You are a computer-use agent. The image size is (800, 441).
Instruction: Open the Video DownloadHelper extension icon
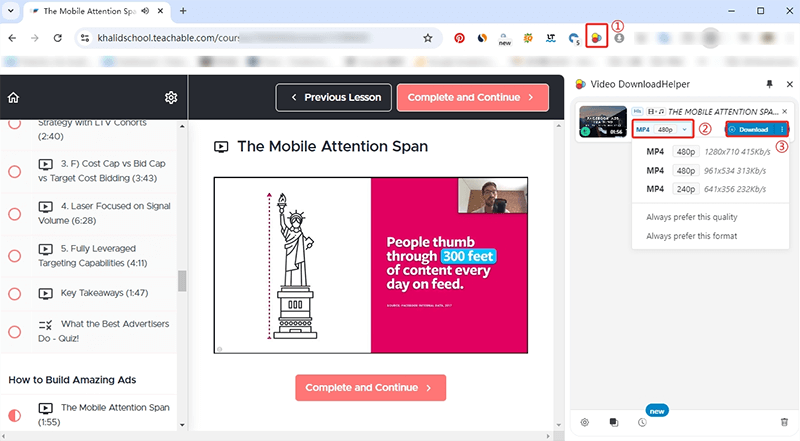[596, 37]
